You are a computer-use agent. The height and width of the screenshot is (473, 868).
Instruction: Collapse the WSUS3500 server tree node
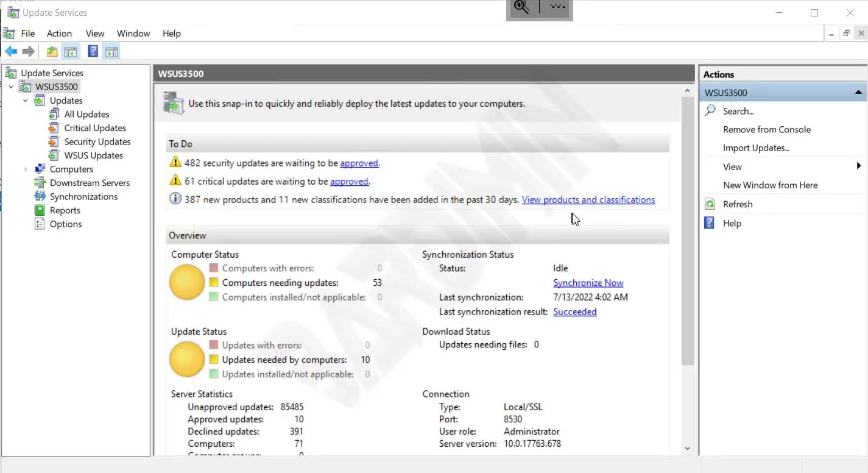(x=11, y=87)
